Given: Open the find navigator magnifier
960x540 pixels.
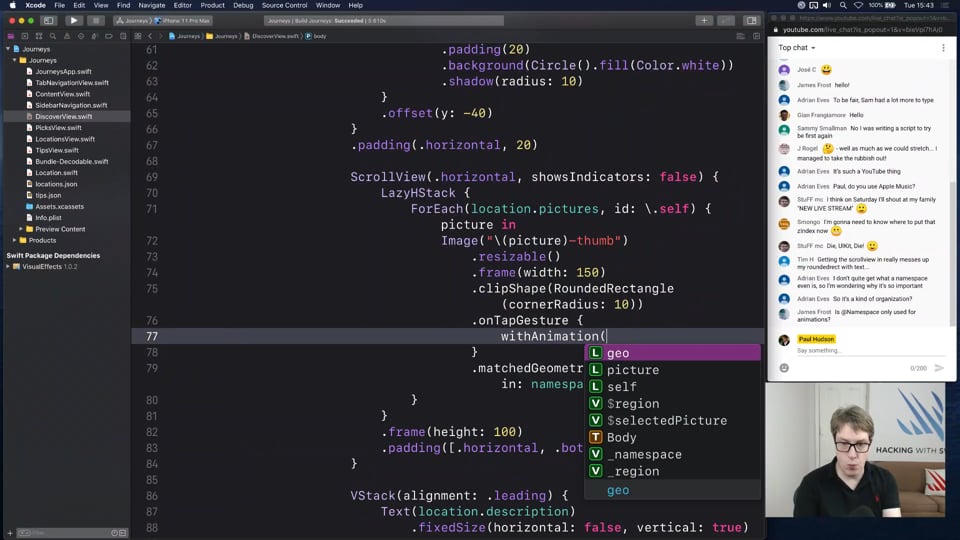Looking at the screenshot, I should click(53, 36).
